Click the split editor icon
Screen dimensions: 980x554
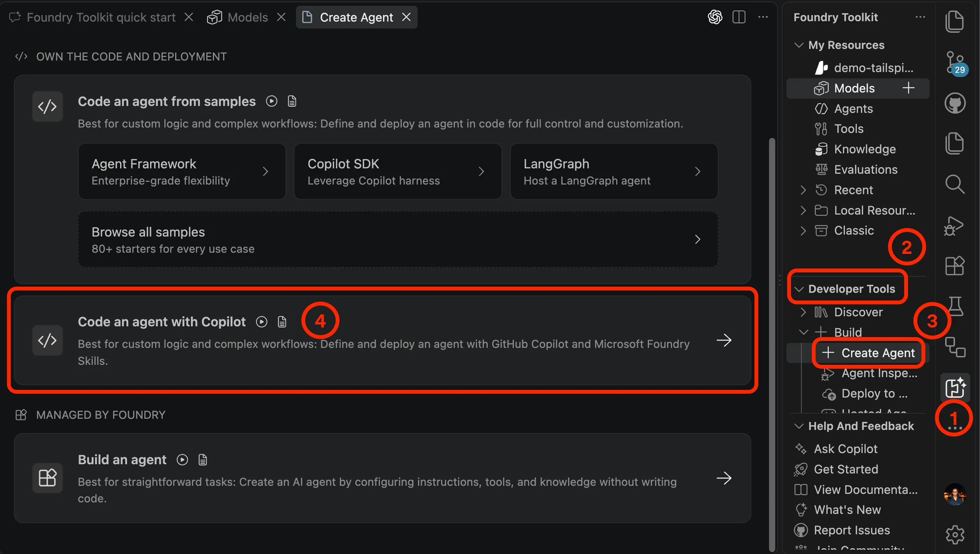click(739, 17)
